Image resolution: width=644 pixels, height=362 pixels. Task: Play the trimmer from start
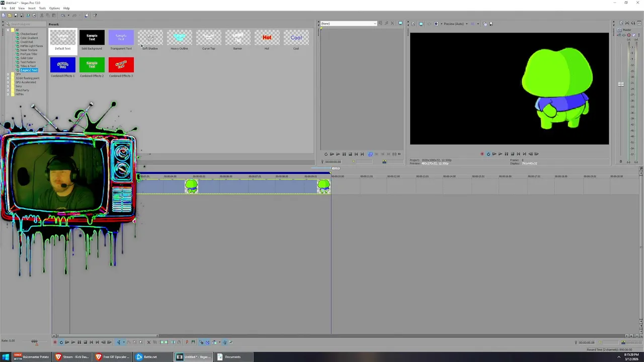coord(332,154)
